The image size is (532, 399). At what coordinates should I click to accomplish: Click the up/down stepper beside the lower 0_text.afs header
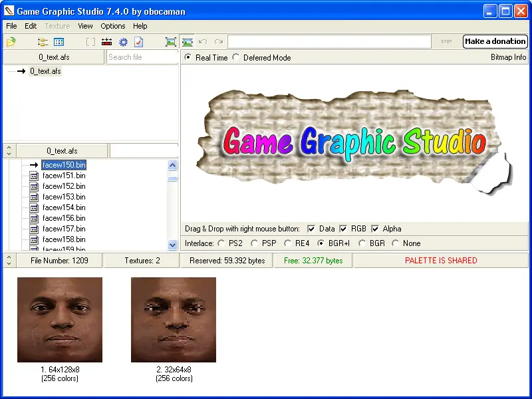[9, 151]
